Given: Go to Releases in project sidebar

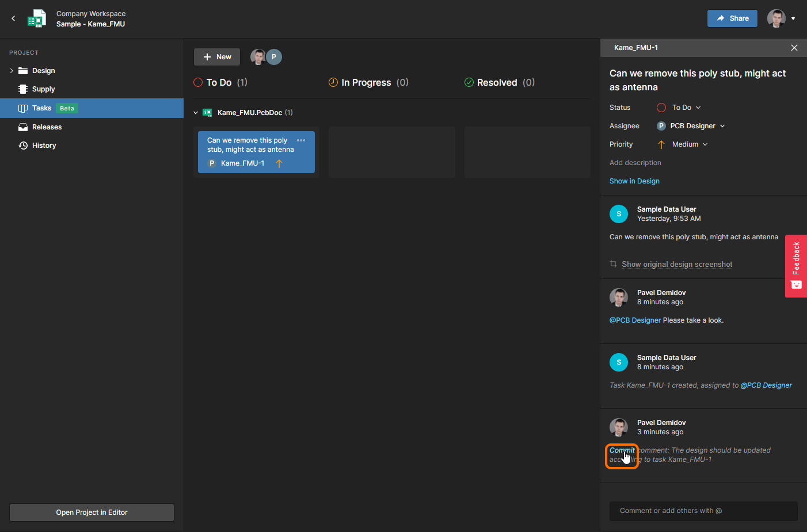Looking at the screenshot, I should point(47,127).
